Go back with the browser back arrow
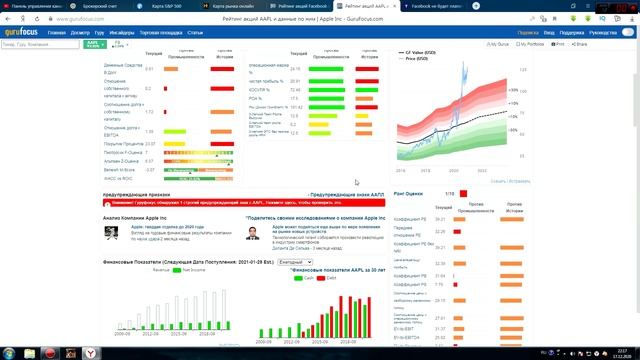 [8, 19]
